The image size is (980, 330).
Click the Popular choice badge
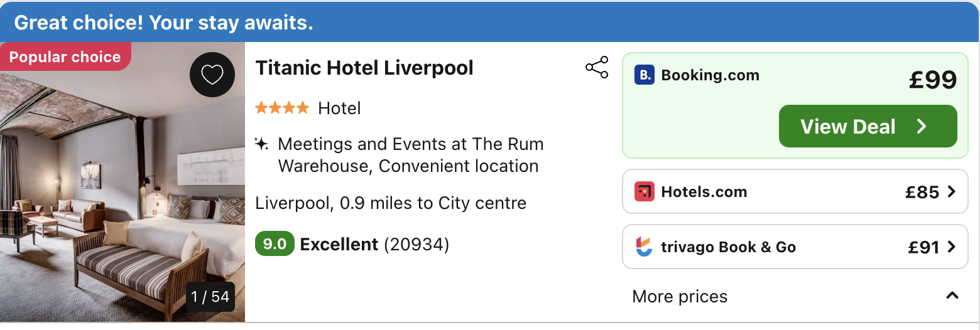(65, 57)
